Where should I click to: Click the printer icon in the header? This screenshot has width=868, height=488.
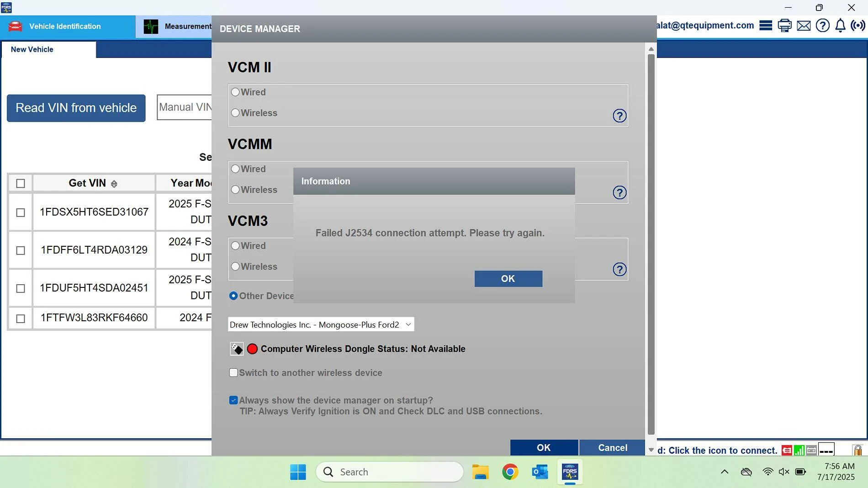coord(784,26)
